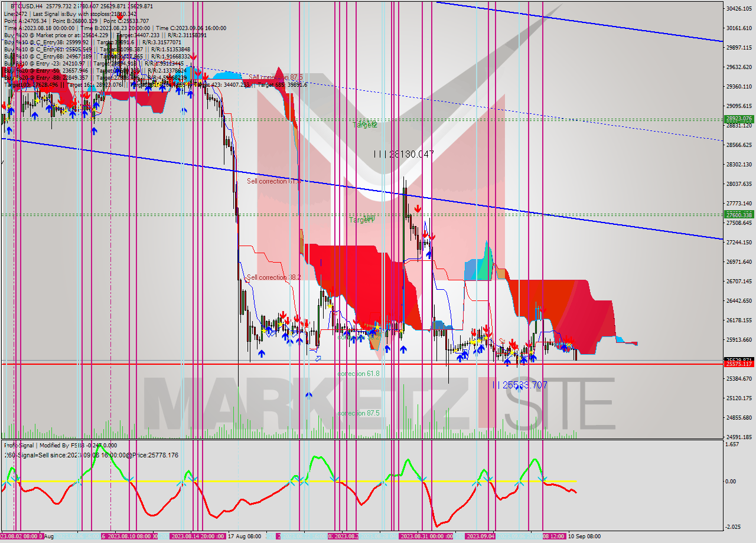Click the '10 Sep 08:00' time label
This screenshot has height=543, width=756.
click(585, 537)
